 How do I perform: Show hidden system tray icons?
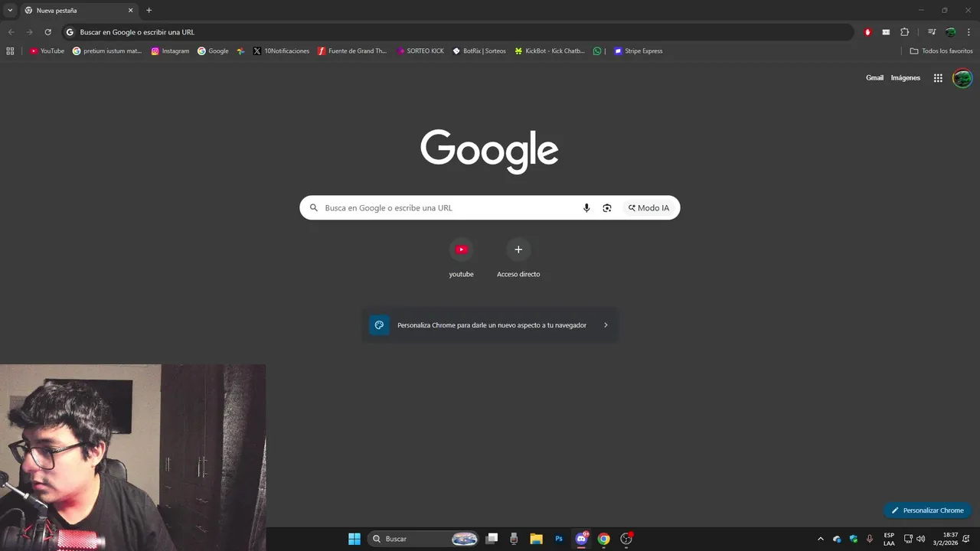coord(821,539)
